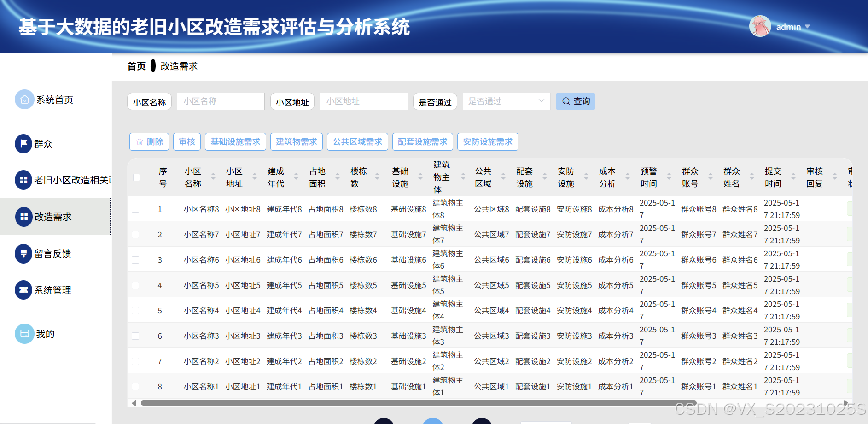Image resolution: width=868 pixels, height=424 pixels.
Task: Sort by 群众姓名 column arrows
Action: 752,177
